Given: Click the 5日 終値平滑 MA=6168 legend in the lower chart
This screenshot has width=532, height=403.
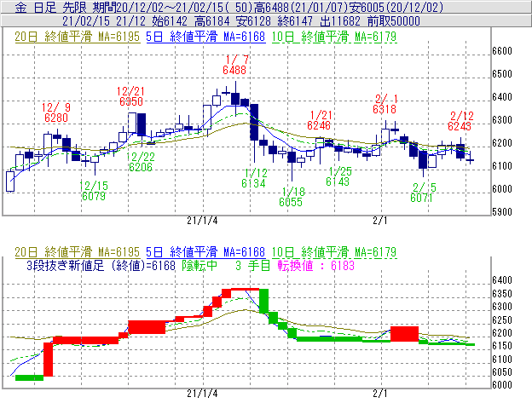Looking at the screenshot, I should (205, 252).
